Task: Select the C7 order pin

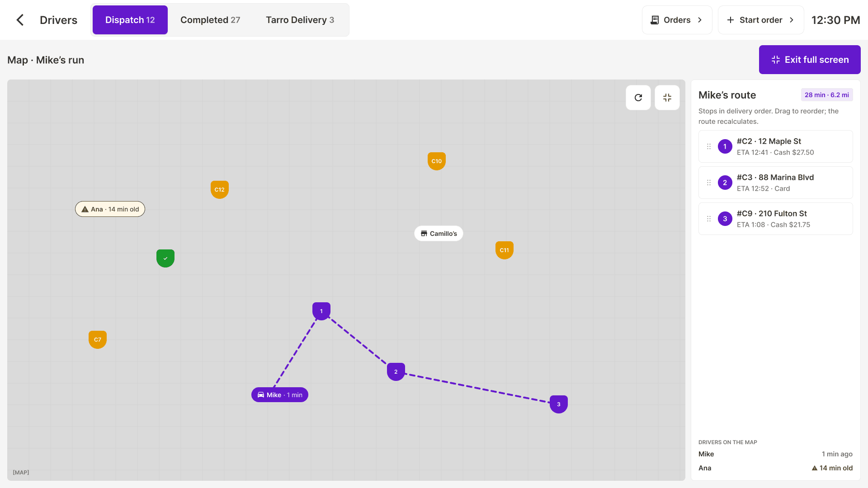Action: tap(98, 340)
